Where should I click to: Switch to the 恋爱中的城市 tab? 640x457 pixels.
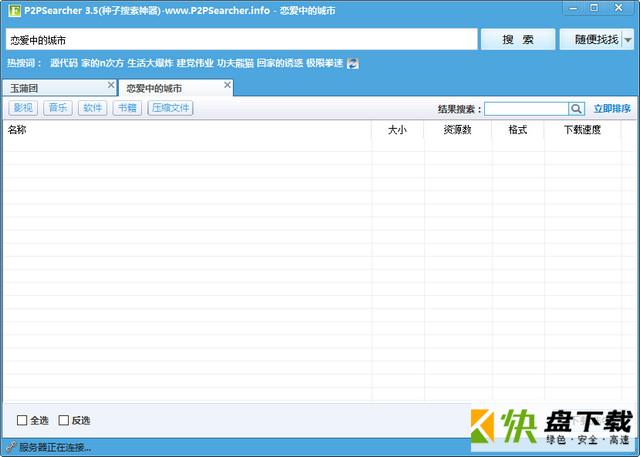[x=176, y=88]
